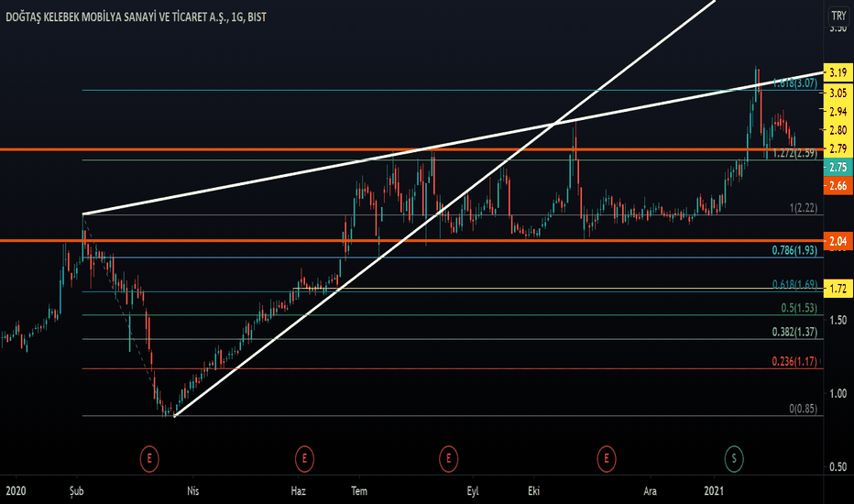Click the 0.50 price axis value
The image size is (854, 504).
coord(838,467)
